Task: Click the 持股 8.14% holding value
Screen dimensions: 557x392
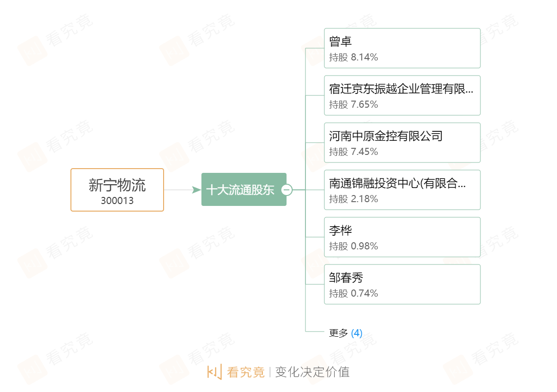Action: point(354,57)
